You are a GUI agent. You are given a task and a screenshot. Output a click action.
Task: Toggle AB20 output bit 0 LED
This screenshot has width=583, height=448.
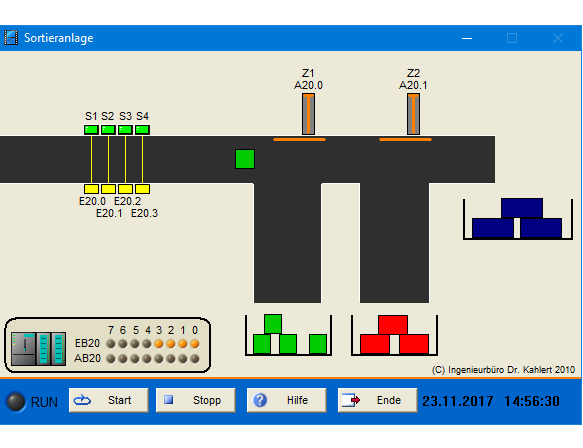tap(194, 359)
